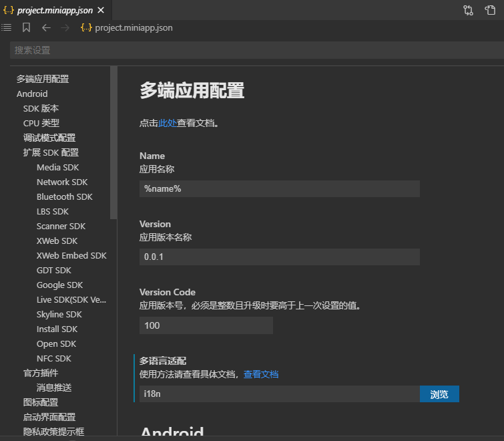
Task: Click the 多语言适配 setting title
Action: pos(163,361)
